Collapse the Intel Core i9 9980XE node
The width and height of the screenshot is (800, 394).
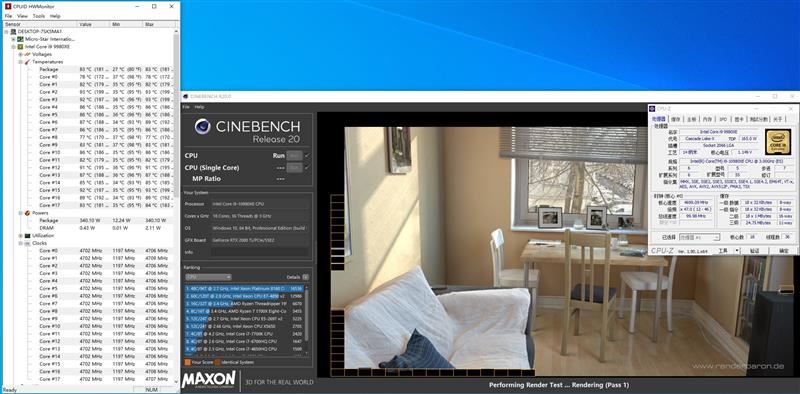pyautogui.click(x=13, y=46)
